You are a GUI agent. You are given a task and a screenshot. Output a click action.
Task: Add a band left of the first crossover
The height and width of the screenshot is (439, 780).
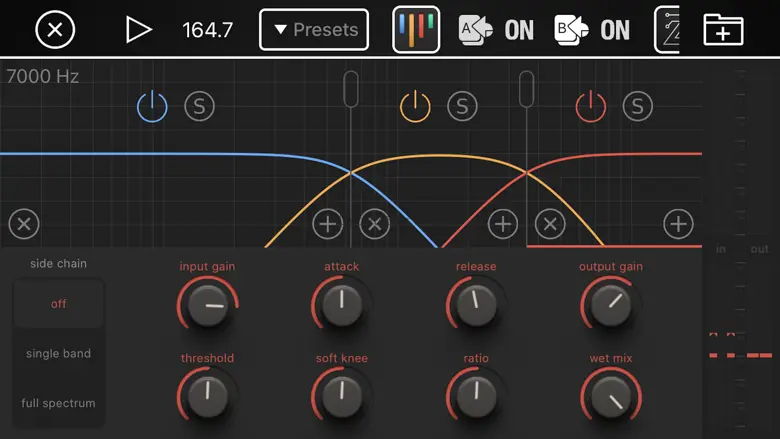click(x=328, y=224)
